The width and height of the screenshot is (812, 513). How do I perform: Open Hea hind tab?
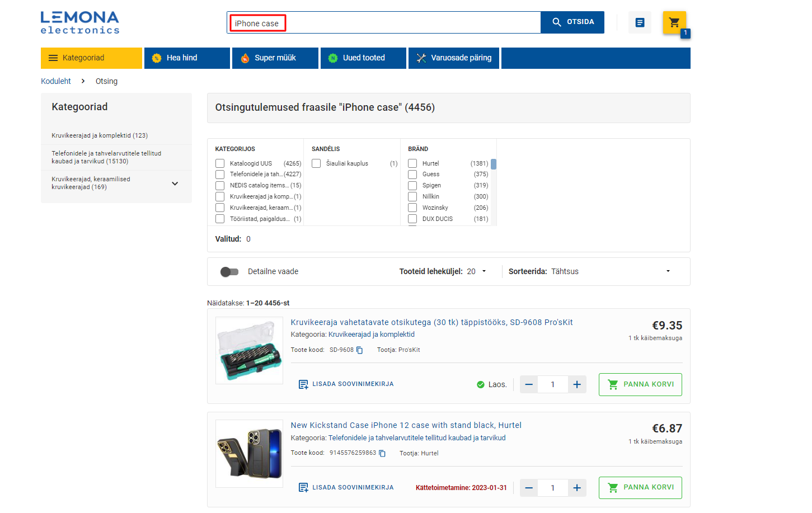(x=187, y=58)
